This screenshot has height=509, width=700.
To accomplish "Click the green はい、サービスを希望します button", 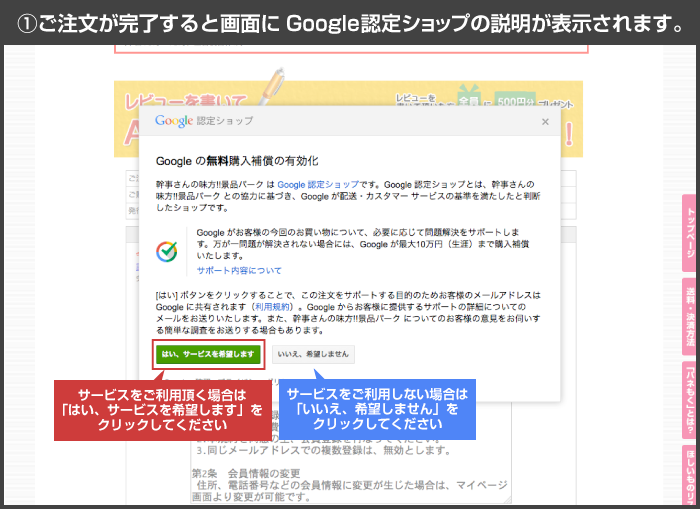I will coord(208,354).
